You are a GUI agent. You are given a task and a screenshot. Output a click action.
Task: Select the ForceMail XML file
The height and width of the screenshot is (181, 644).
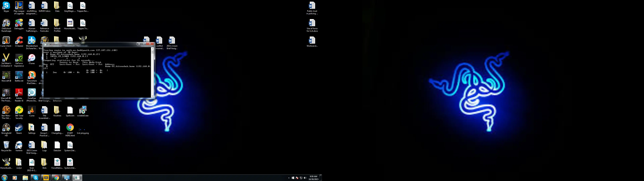point(57,164)
